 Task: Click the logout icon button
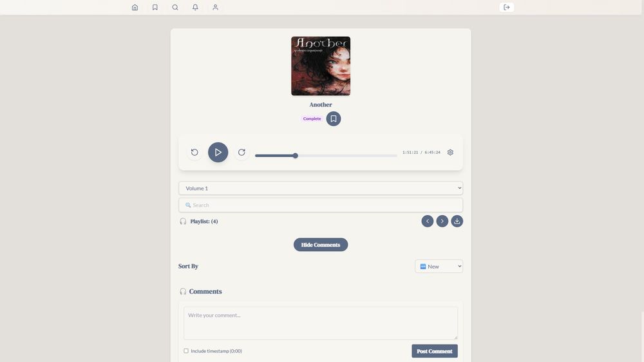click(507, 7)
